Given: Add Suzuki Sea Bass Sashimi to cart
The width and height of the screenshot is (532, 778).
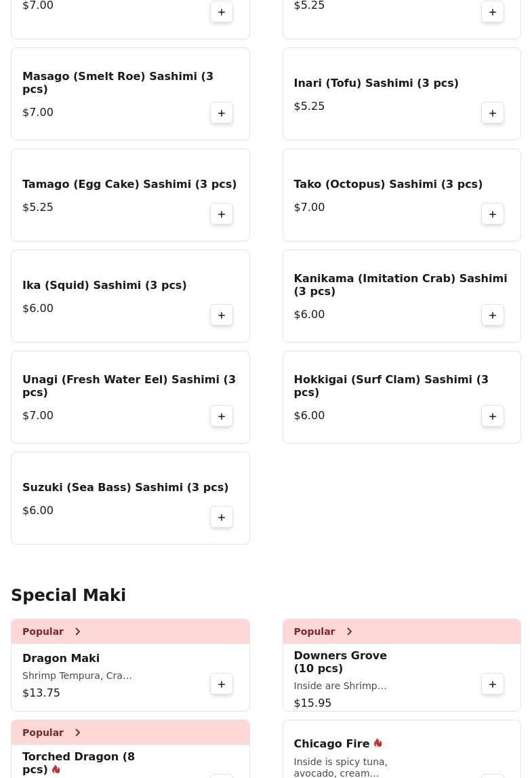Looking at the screenshot, I should [x=222, y=518].
